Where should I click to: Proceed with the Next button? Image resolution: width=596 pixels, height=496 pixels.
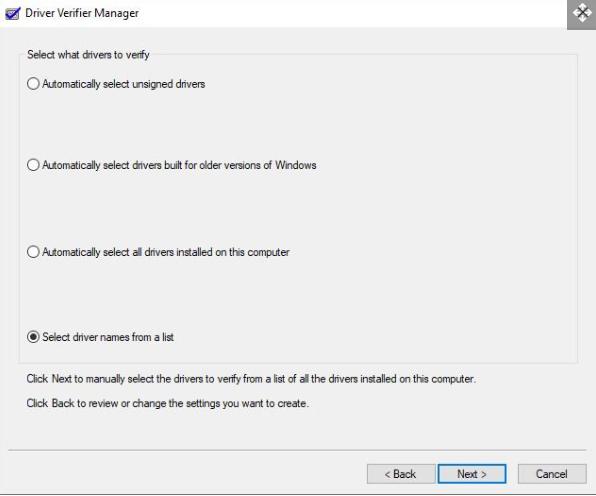[x=472, y=474]
